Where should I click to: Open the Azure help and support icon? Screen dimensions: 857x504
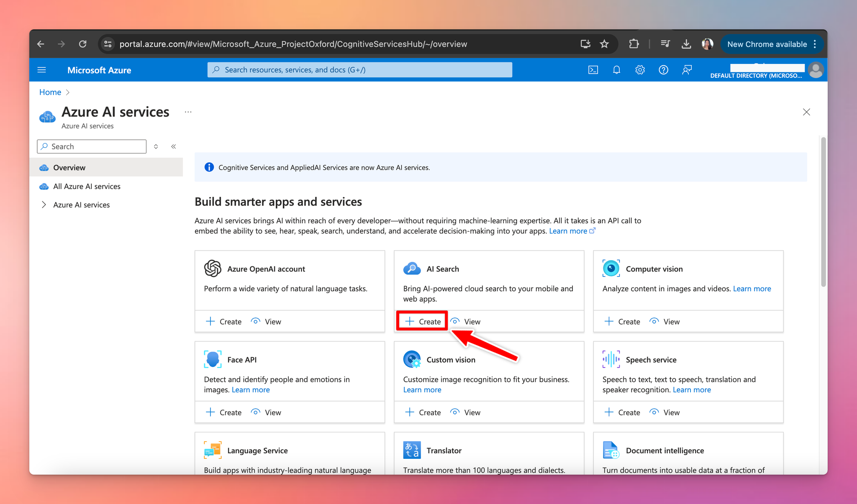pyautogui.click(x=663, y=70)
